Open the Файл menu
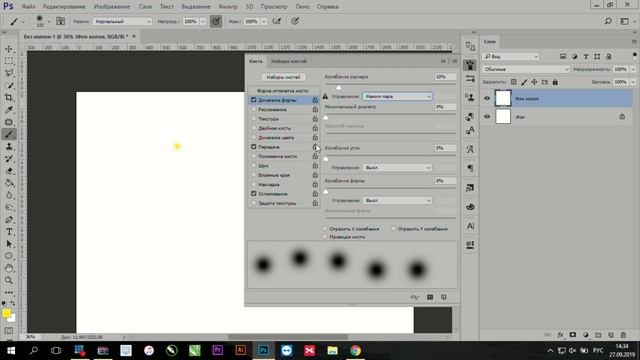 [28, 7]
